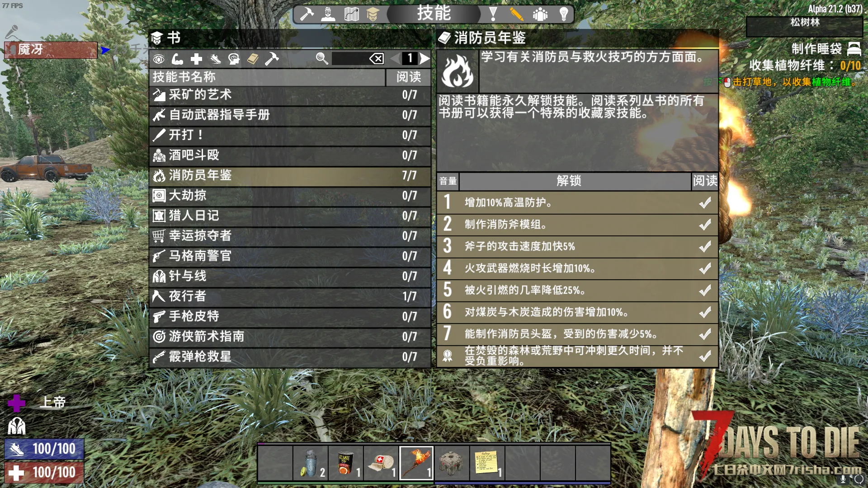Select the note item in hotbar
The image size is (868, 488).
tap(487, 463)
